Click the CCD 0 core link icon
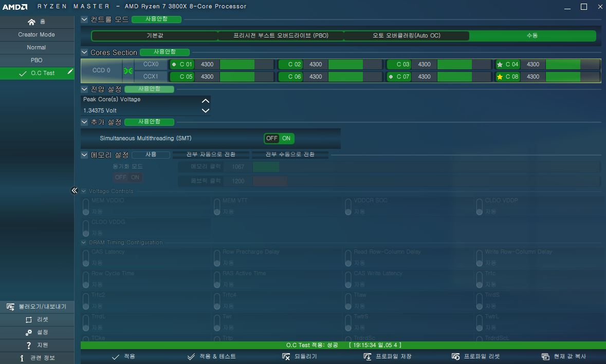The height and width of the screenshot is (364, 606). [128, 71]
